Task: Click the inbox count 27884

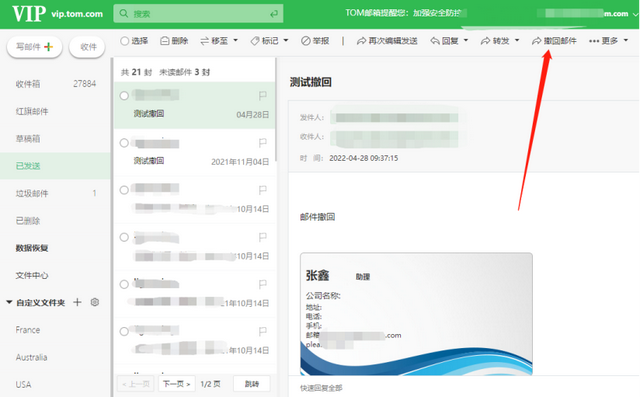Action: pos(84,84)
